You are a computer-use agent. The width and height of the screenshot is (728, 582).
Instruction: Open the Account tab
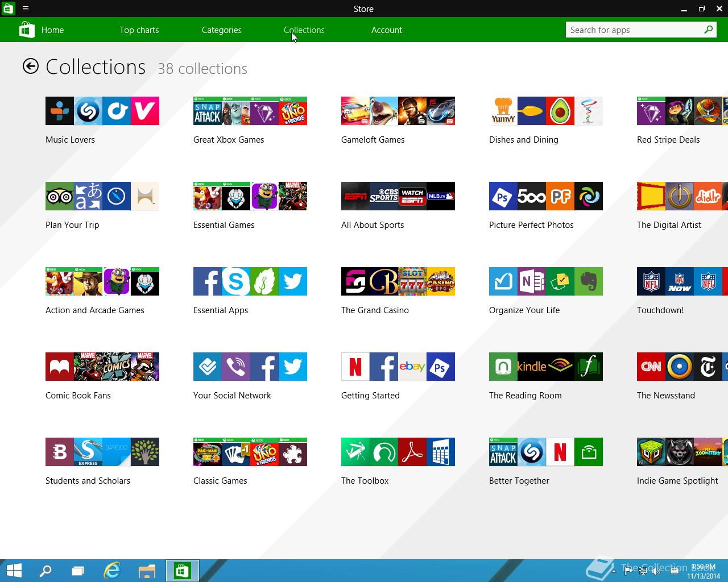click(387, 30)
